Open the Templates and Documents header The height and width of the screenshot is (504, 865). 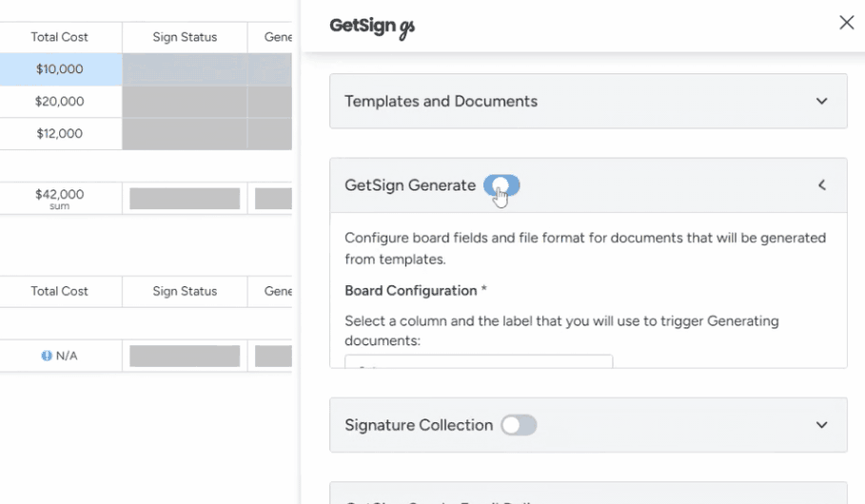tap(588, 101)
